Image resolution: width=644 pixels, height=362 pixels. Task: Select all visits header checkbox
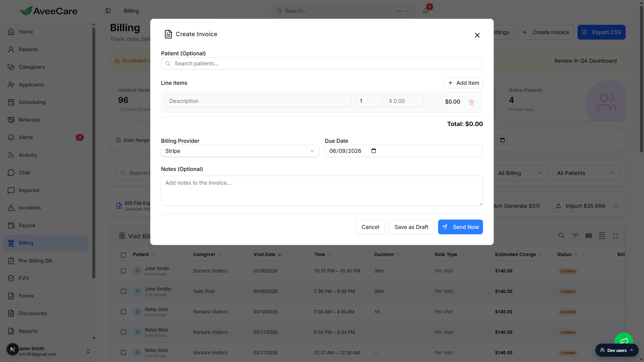tap(123, 255)
